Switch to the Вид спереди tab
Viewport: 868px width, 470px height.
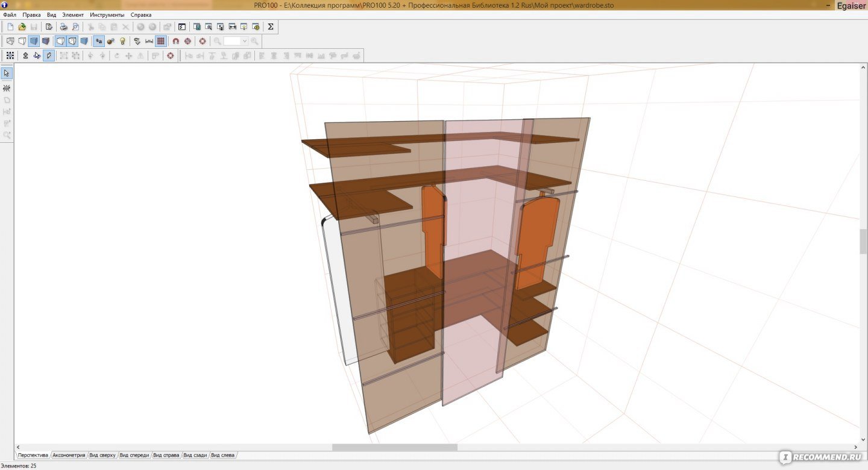[134, 455]
